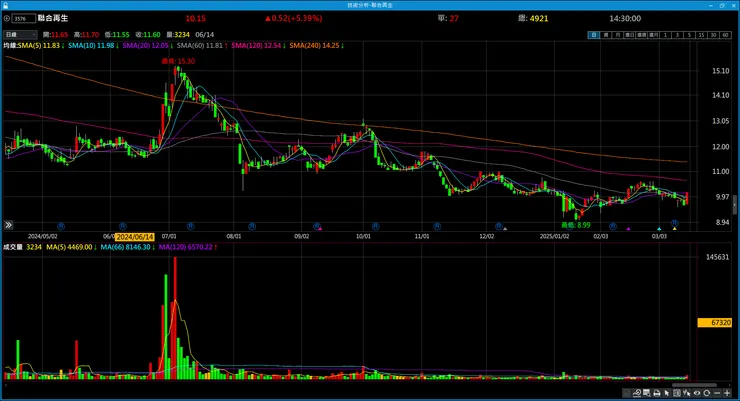Click the 月 marker circle after 07/01

(191, 226)
